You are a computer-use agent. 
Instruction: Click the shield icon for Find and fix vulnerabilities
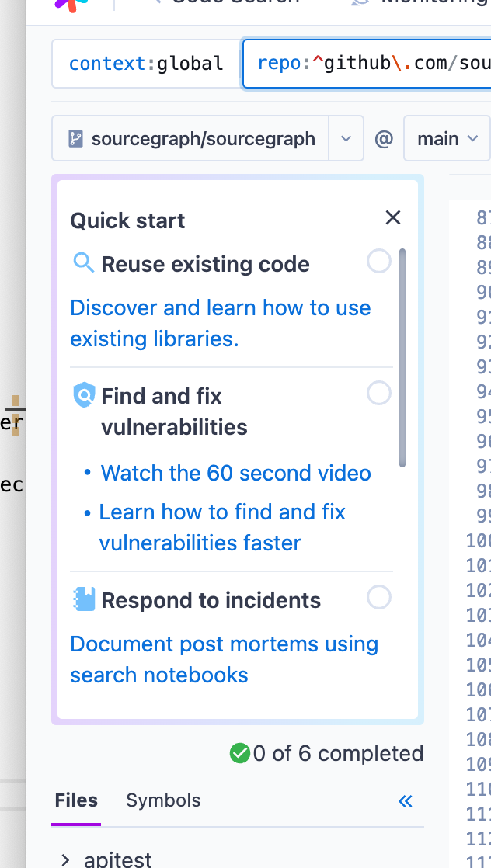(84, 395)
